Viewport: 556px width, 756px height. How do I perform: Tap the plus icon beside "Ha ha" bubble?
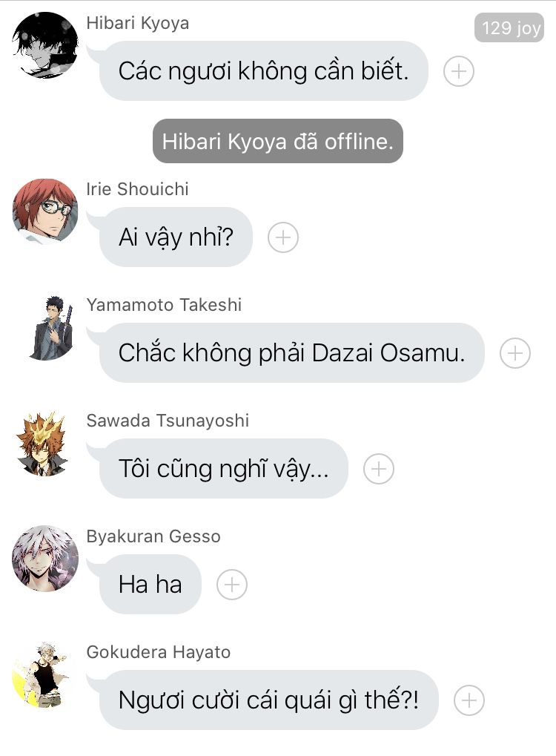tap(232, 585)
